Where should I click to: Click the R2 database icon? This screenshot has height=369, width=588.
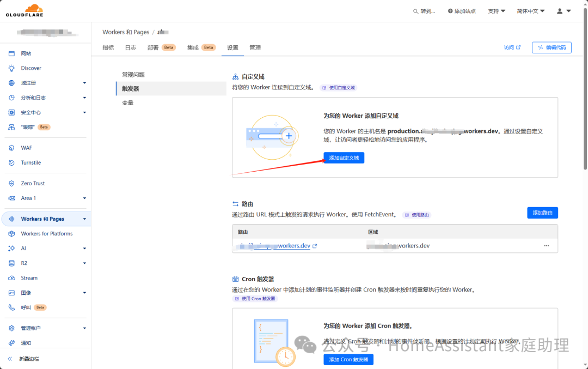pyautogui.click(x=11, y=263)
